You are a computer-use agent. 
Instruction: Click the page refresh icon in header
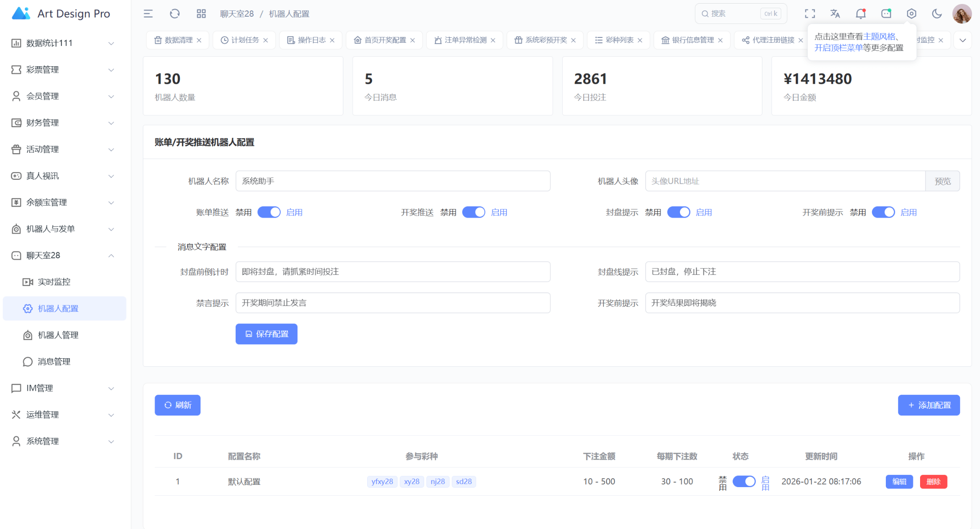[x=175, y=14]
